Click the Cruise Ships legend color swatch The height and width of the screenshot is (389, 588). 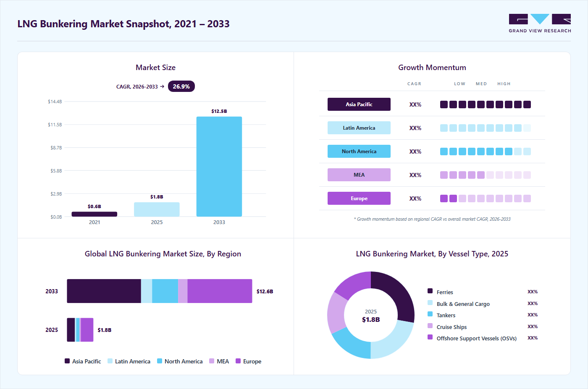pos(430,326)
